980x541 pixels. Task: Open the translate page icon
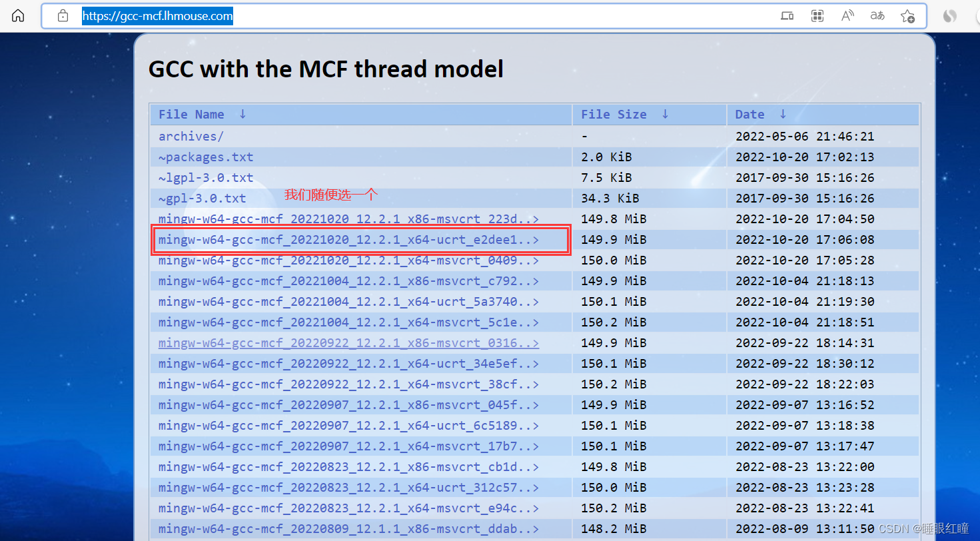tap(877, 16)
